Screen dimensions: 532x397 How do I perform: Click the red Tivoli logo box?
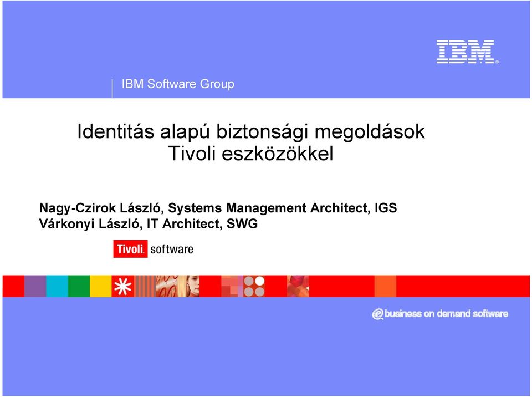pyautogui.click(x=130, y=249)
